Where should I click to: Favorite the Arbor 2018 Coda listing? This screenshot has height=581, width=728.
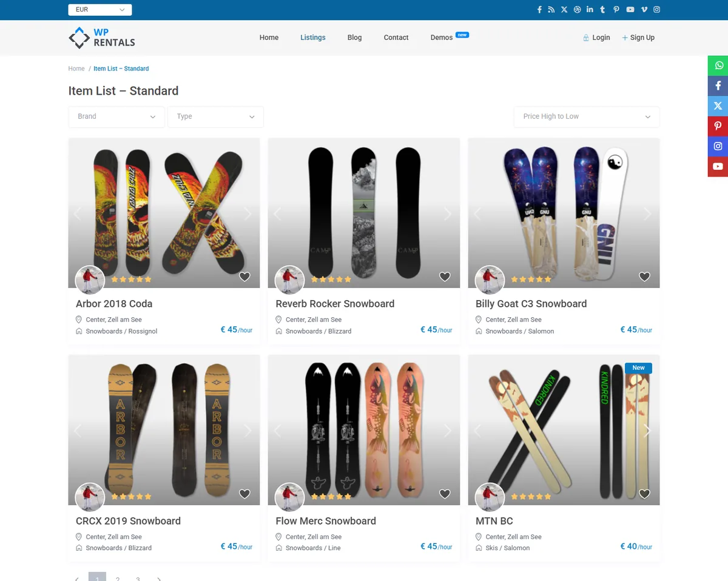click(244, 277)
